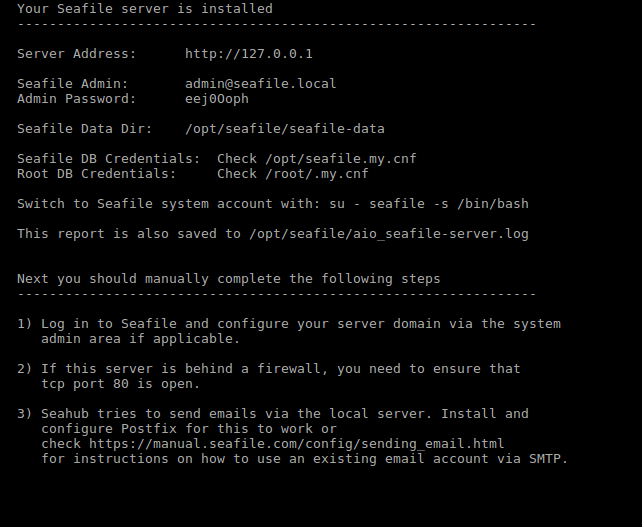
Task: Click the admin password eej0Ooph
Action: [217, 99]
